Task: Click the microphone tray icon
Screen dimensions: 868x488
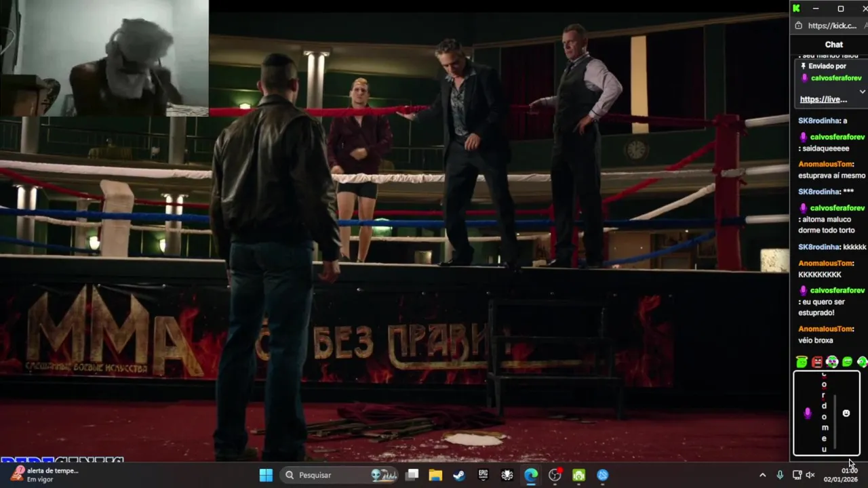Action: click(780, 475)
